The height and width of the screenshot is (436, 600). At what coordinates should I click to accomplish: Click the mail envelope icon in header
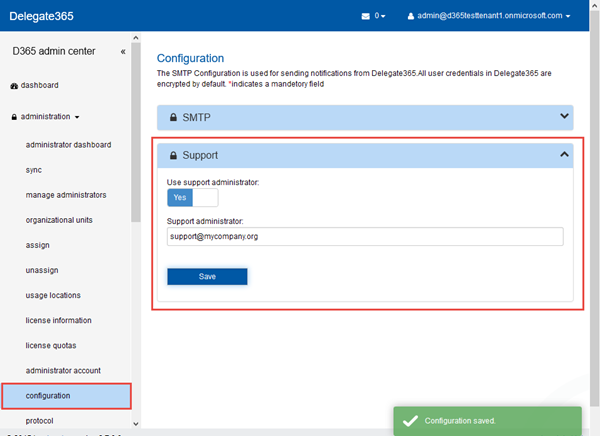(366, 17)
